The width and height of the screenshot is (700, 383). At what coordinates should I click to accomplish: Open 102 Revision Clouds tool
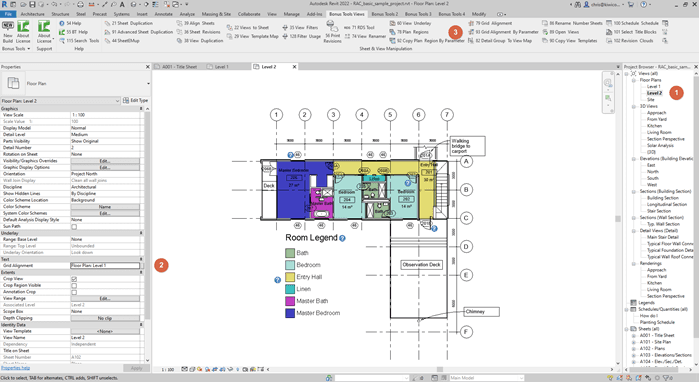click(x=629, y=41)
